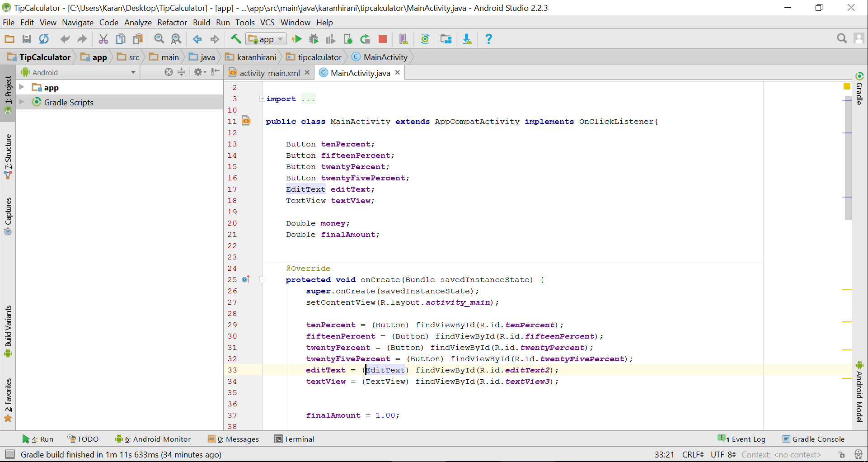Open the AVD Manager icon
Image resolution: width=868 pixels, height=462 pixels.
click(403, 39)
